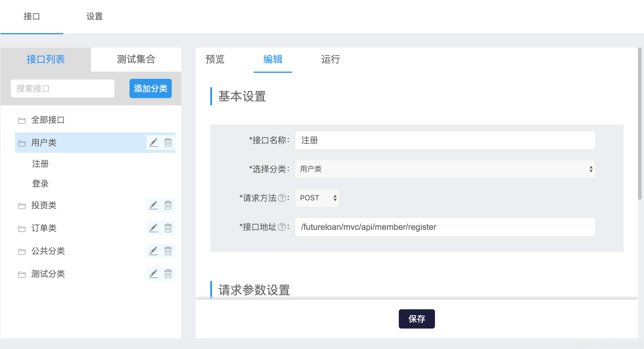Edit the 用户类 category with pencil icon
Image resolution: width=644 pixels, height=349 pixels.
click(x=154, y=142)
